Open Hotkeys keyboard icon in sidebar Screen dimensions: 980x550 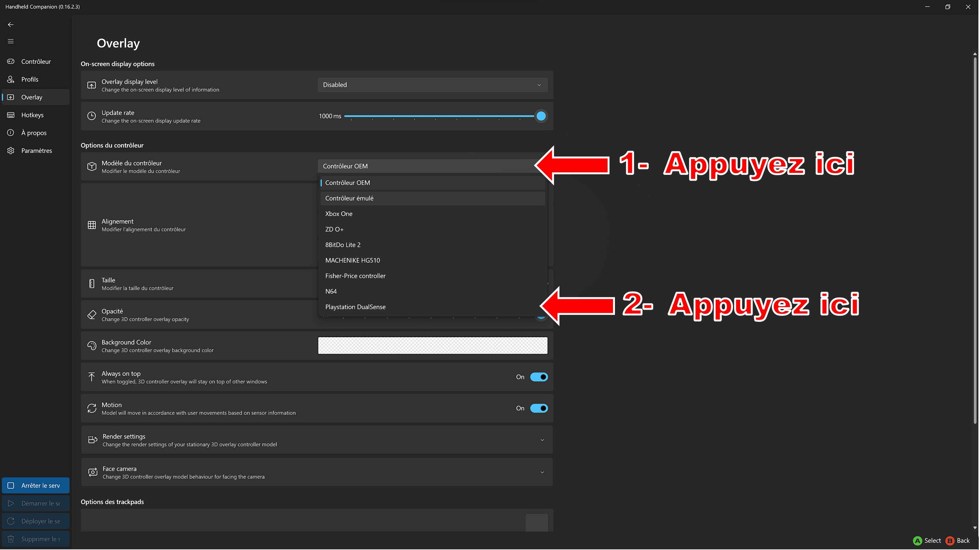click(x=11, y=115)
